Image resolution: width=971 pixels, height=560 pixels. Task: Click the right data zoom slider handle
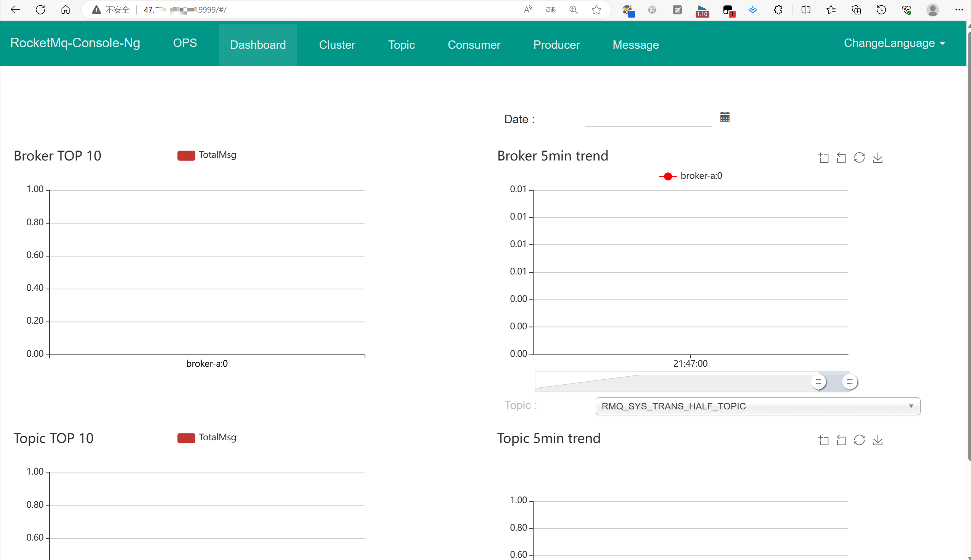[x=850, y=382]
